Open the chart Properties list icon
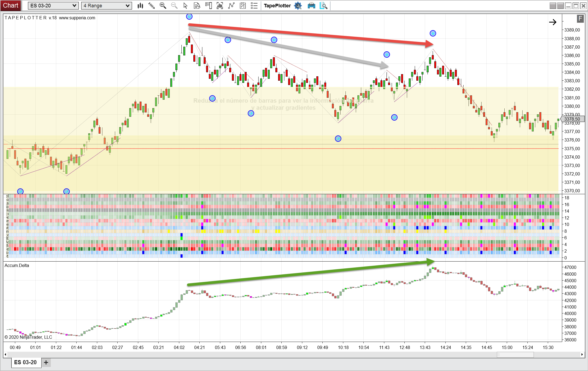This screenshot has width=588, height=371. 254,6
